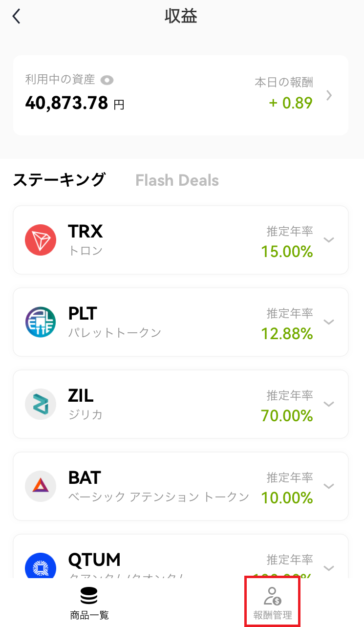Select the ステーキング tab
Image resolution: width=364 pixels, height=627 pixels.
click(59, 180)
